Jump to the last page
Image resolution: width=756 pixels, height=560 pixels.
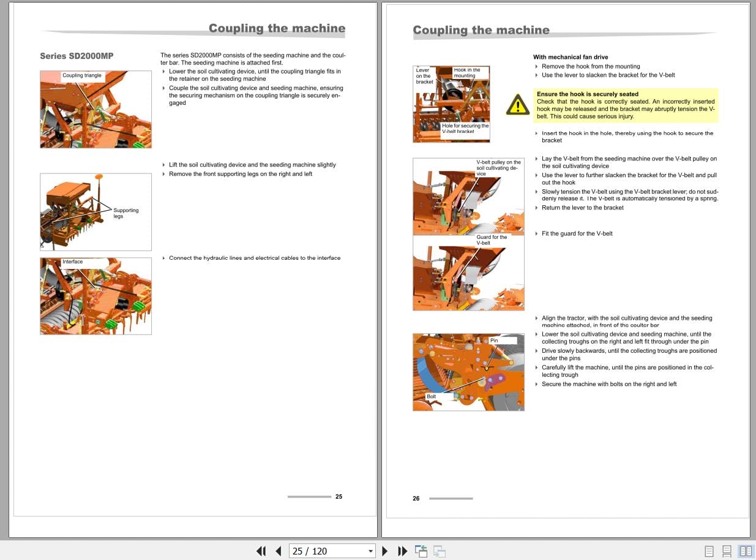point(402,551)
